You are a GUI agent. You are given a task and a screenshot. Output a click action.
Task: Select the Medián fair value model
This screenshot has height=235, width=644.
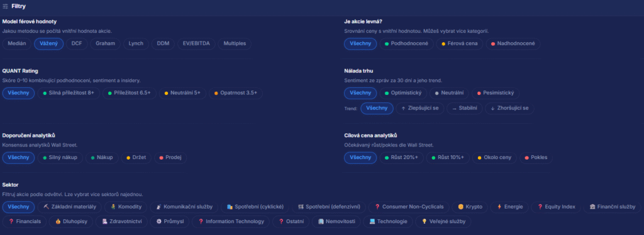pyautogui.click(x=17, y=43)
